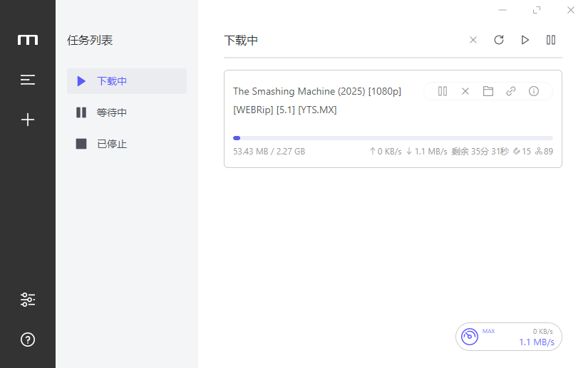Pause The Smashing Machine download
This screenshot has height=368, width=588.
[443, 91]
